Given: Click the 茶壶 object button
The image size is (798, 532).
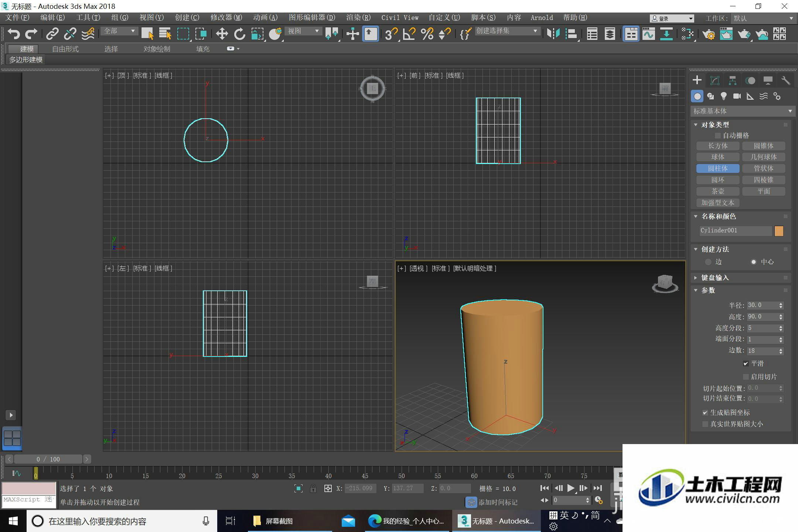Looking at the screenshot, I should coord(718,191).
